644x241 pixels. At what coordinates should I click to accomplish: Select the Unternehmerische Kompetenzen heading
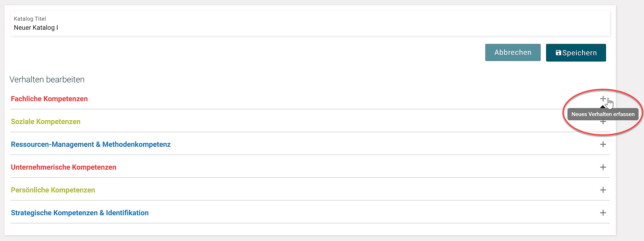pyautogui.click(x=63, y=167)
